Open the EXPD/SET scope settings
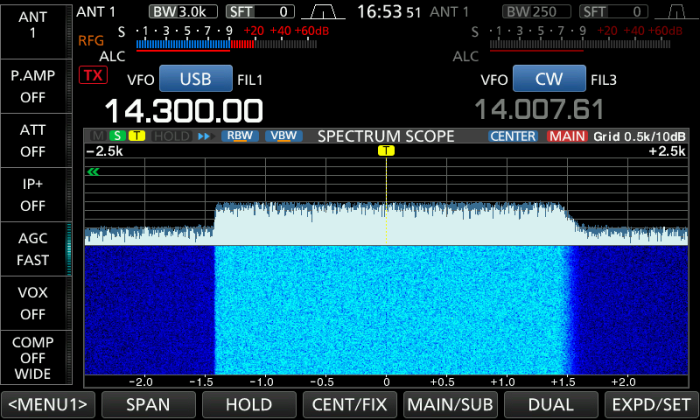700x420 pixels. [x=651, y=405]
